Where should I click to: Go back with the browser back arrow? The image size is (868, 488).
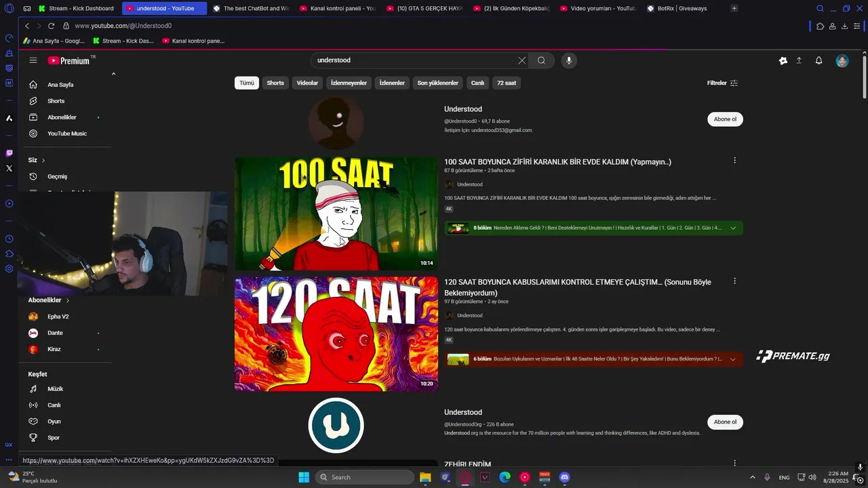tap(27, 26)
